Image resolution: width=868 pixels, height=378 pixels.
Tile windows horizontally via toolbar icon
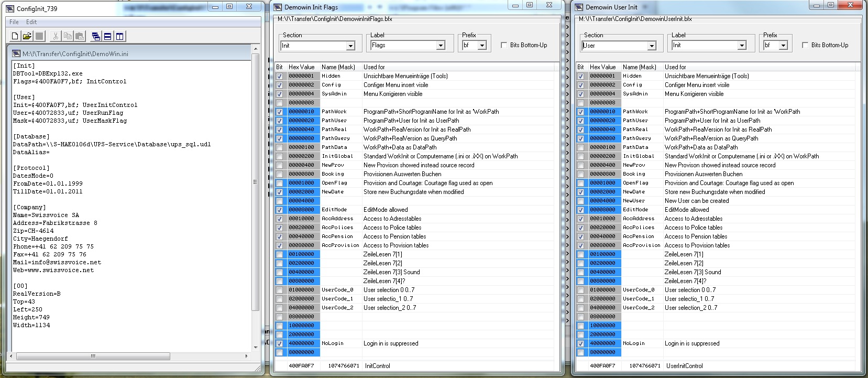point(107,36)
